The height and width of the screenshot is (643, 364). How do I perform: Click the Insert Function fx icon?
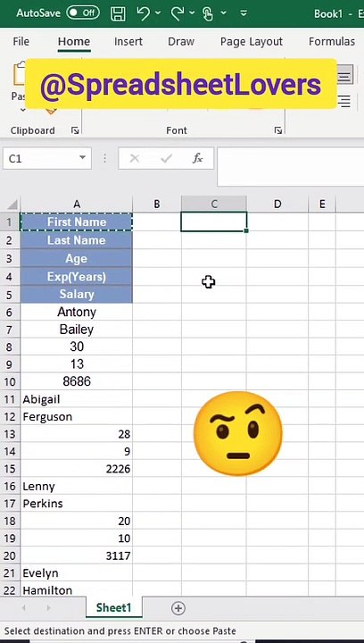click(x=197, y=158)
